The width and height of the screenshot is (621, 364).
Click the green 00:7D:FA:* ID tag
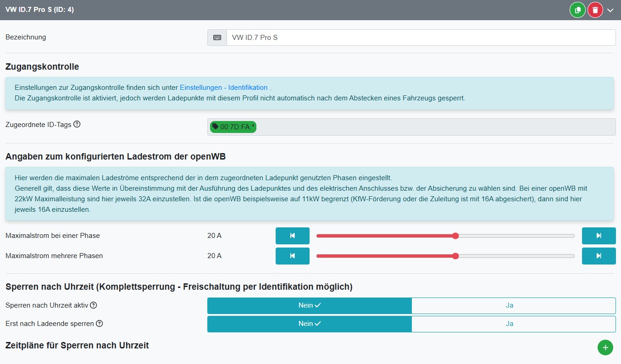[233, 127]
